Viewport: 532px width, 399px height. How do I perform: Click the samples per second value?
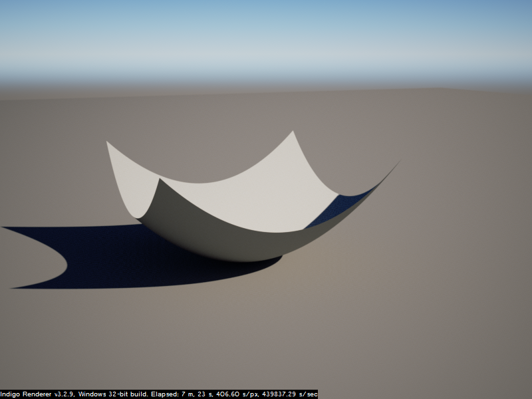pos(287,394)
